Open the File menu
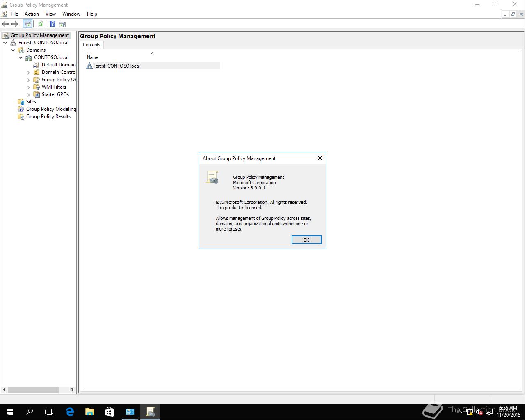The height and width of the screenshot is (420, 525). (14, 14)
